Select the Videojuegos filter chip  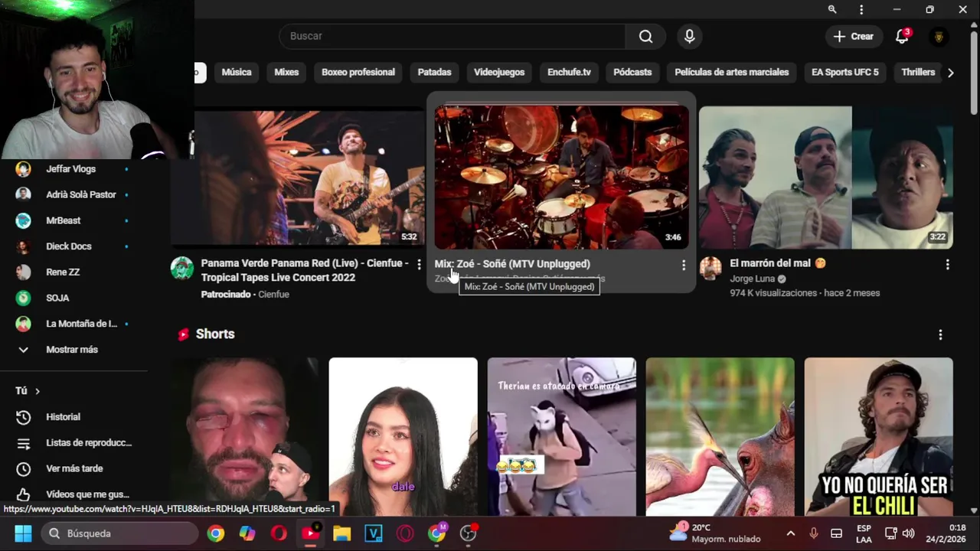coord(499,72)
